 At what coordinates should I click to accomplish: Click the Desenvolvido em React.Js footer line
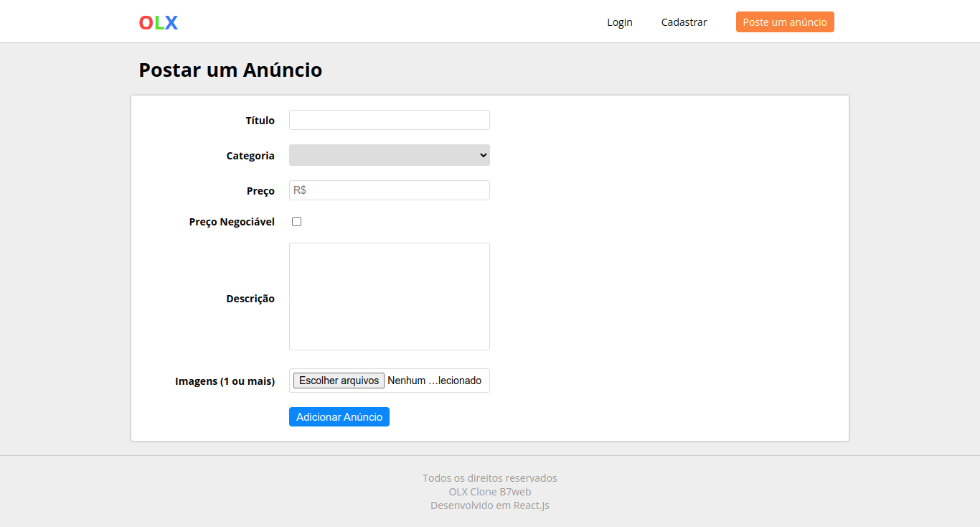pos(489,505)
